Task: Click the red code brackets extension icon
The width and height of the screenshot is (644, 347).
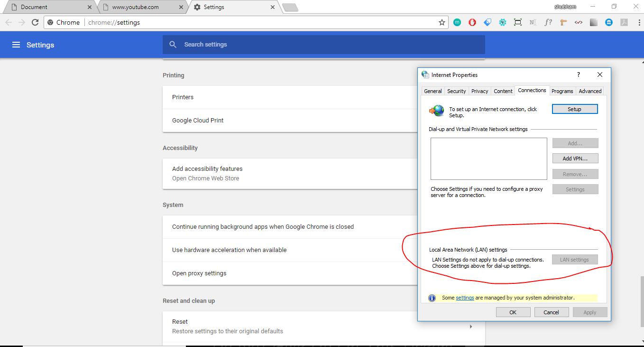Action: (579, 22)
